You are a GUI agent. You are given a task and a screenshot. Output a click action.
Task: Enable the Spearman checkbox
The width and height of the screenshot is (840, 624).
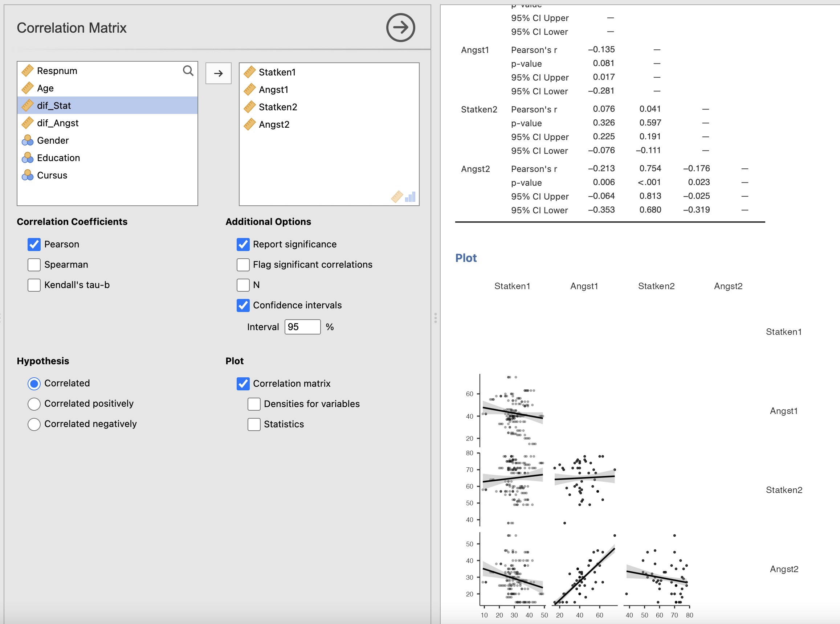[34, 265]
